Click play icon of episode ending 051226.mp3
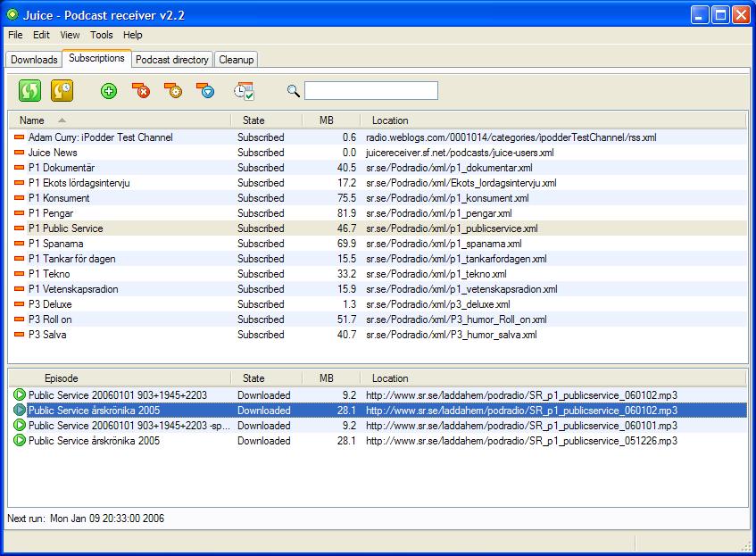 [20, 440]
